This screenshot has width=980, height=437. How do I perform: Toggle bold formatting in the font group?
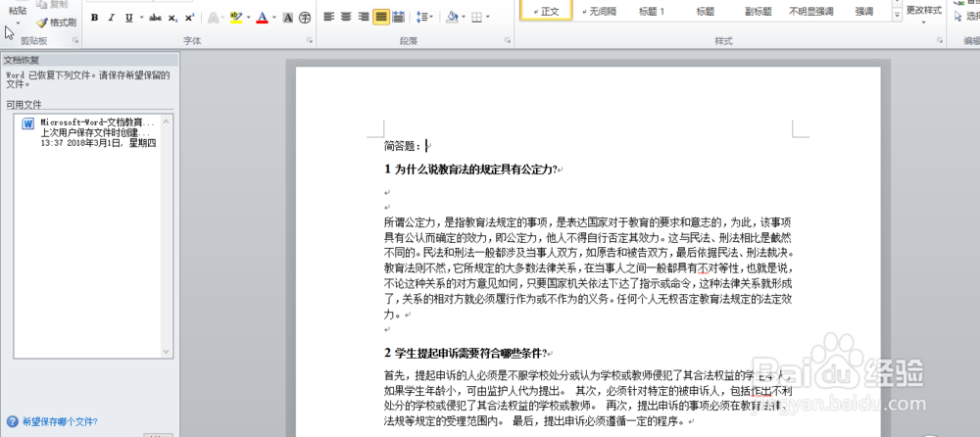click(94, 18)
